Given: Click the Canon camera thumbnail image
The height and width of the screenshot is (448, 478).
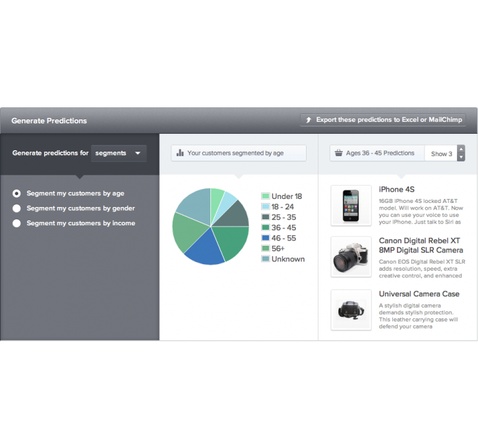Looking at the screenshot, I should click(x=351, y=257).
